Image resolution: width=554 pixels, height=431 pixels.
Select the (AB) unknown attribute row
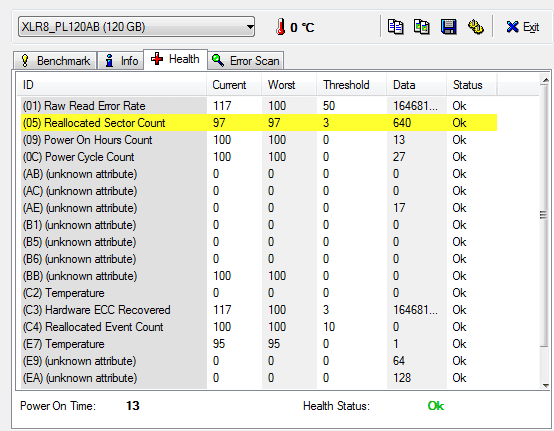[259, 174]
